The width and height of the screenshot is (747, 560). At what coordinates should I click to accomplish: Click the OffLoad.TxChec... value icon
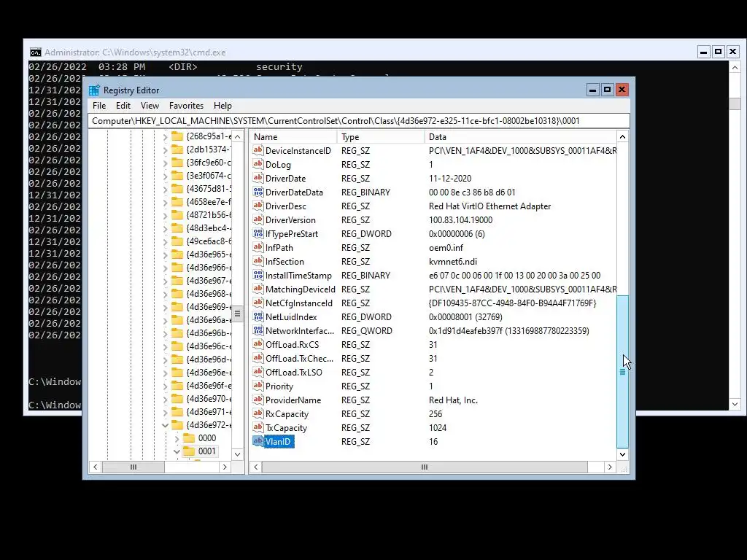(258, 358)
